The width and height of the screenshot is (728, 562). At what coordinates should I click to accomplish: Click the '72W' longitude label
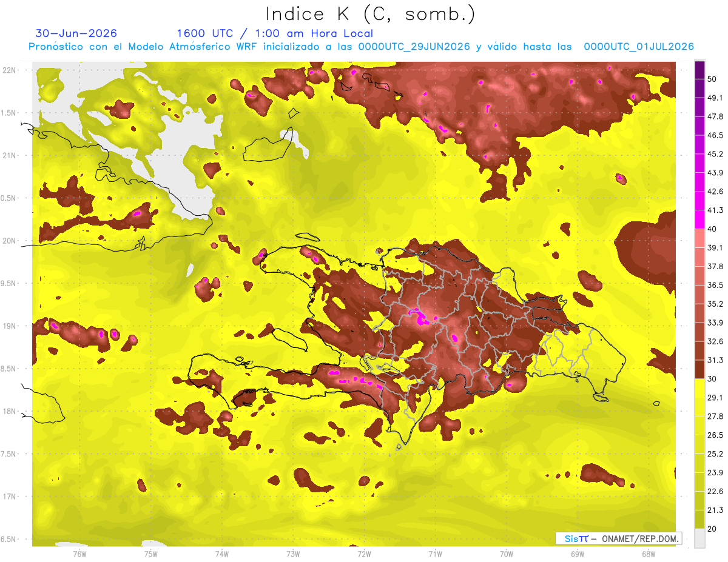pyautogui.click(x=364, y=554)
